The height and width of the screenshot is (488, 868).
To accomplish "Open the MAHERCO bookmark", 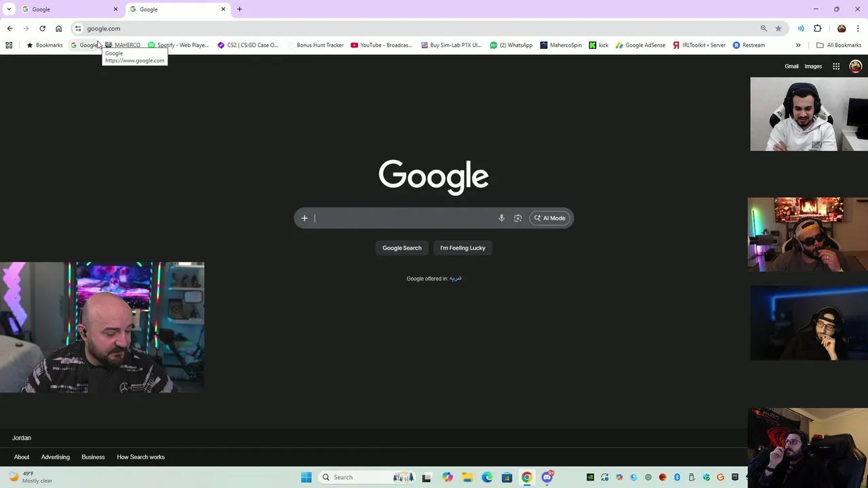I will [x=123, y=45].
